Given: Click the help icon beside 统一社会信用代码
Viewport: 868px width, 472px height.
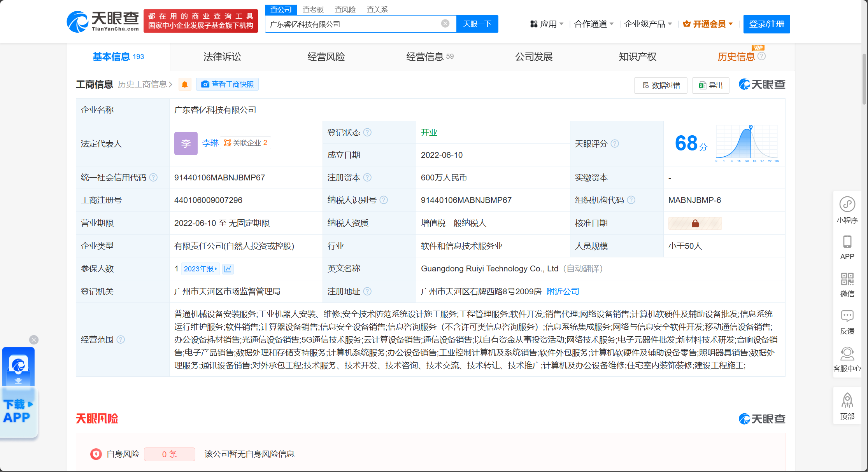Looking at the screenshot, I should [x=154, y=178].
